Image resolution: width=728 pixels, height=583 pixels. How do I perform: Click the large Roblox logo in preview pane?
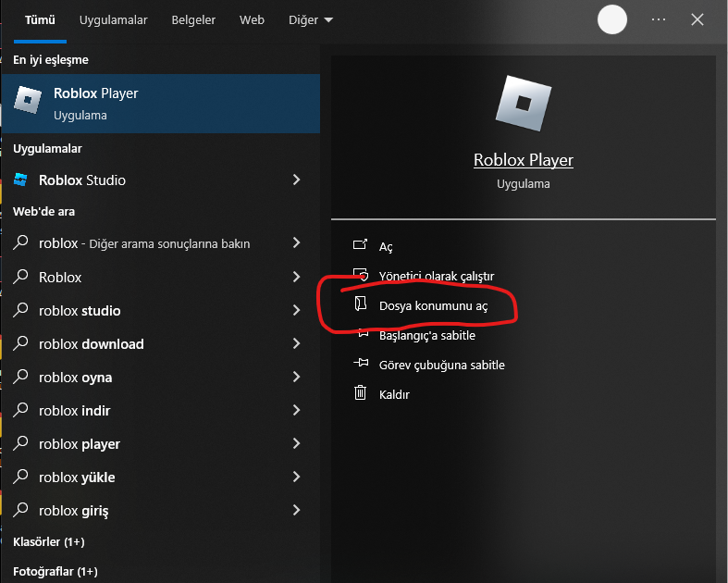click(x=524, y=103)
